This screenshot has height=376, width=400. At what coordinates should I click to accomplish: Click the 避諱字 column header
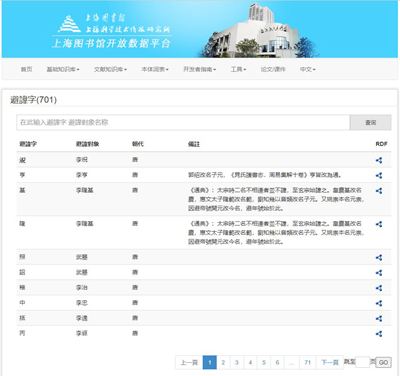pos(28,144)
